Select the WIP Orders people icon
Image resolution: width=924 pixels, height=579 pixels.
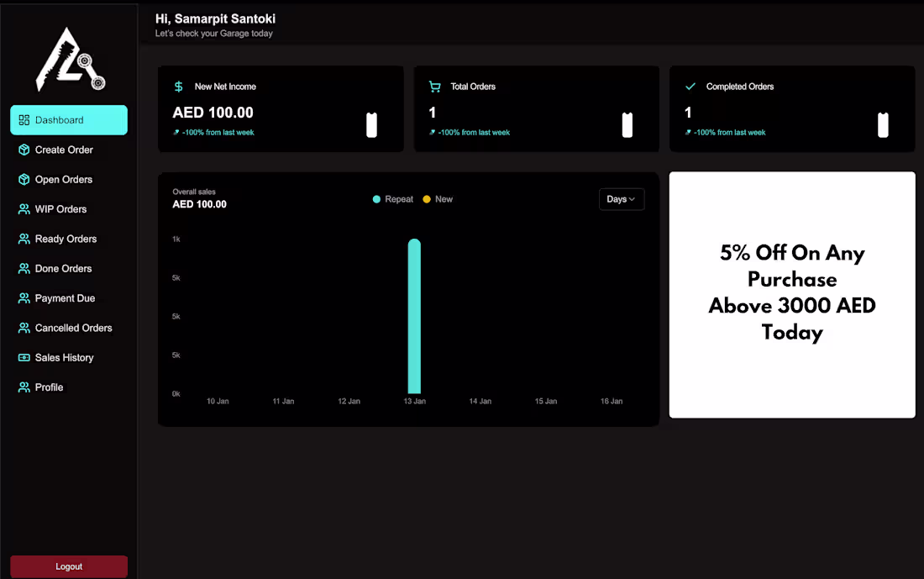[x=23, y=208]
